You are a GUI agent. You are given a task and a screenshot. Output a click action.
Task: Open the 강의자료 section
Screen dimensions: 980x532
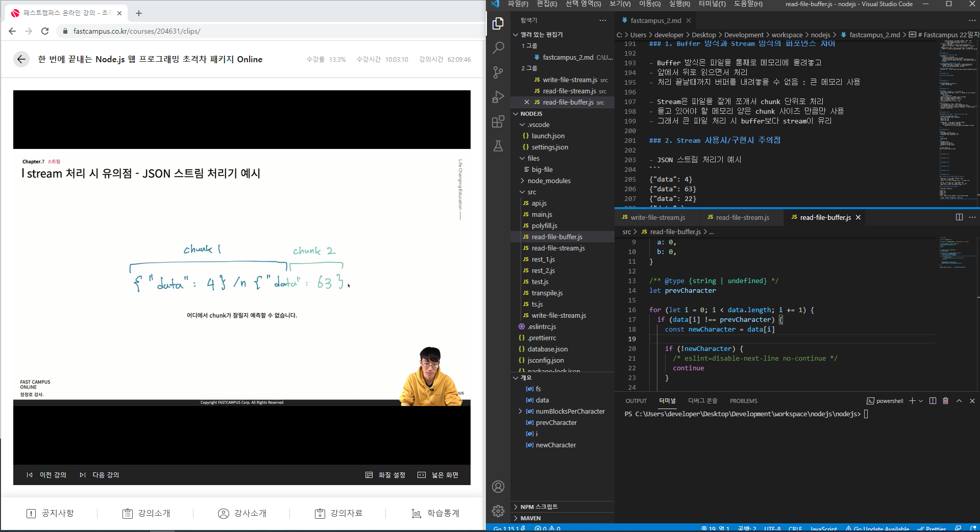pos(339,513)
